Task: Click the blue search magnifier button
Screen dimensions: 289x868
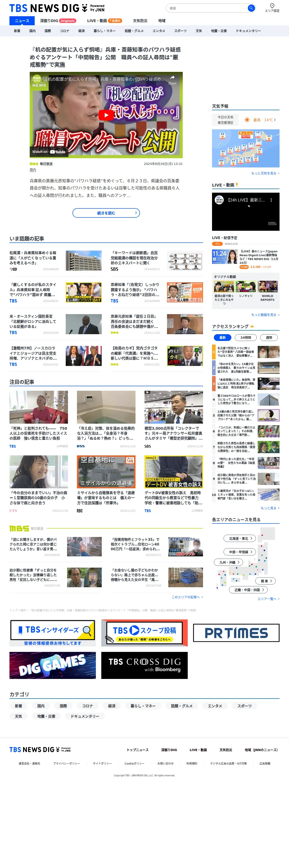Action: click(x=251, y=8)
